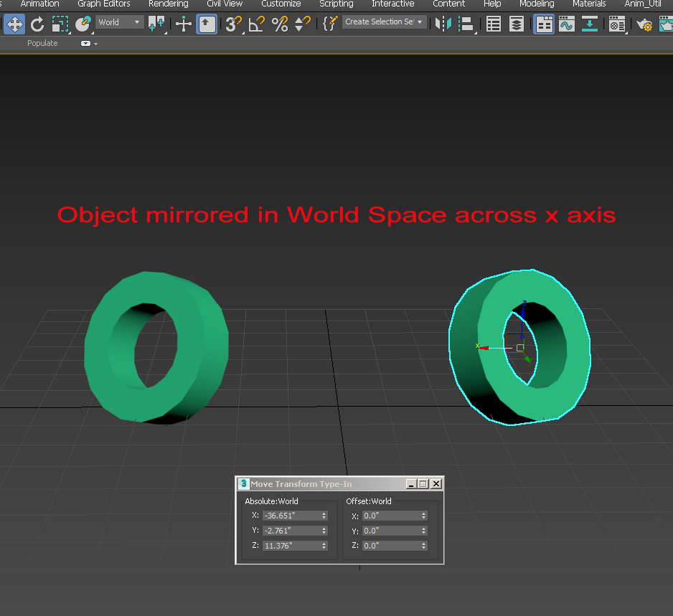Open the Mirror tool

point(443,24)
